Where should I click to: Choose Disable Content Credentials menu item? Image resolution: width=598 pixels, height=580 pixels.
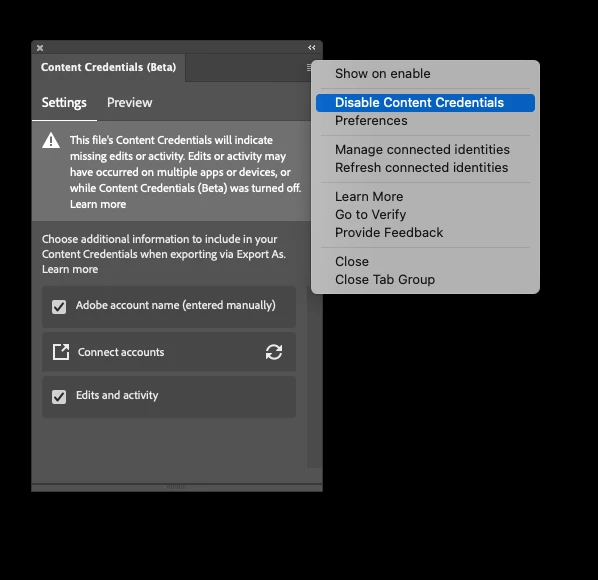[x=425, y=103]
